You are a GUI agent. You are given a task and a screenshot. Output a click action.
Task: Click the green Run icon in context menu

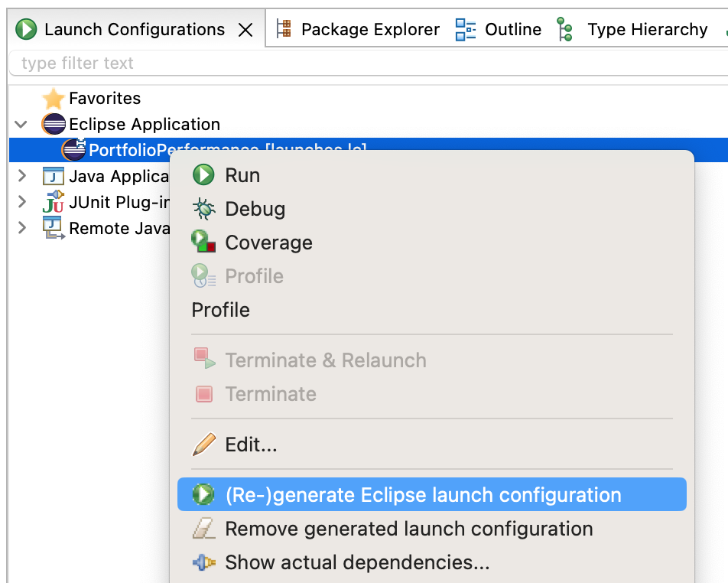coord(203,175)
